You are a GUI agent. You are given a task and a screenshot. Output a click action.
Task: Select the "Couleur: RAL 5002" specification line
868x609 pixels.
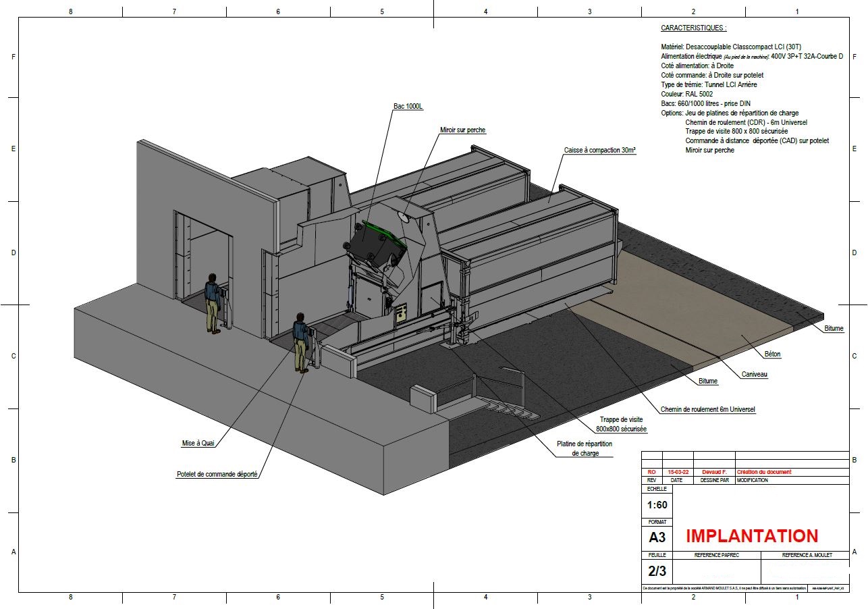pos(686,94)
